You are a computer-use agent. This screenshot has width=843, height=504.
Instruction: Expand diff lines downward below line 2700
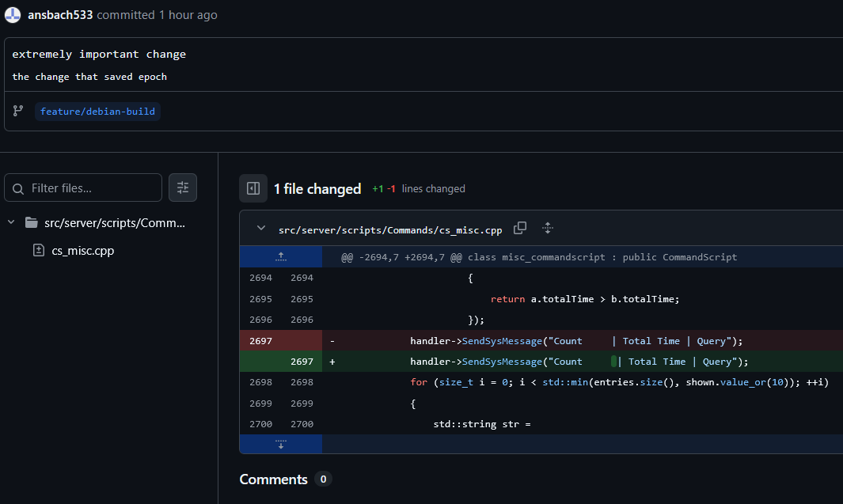(281, 445)
